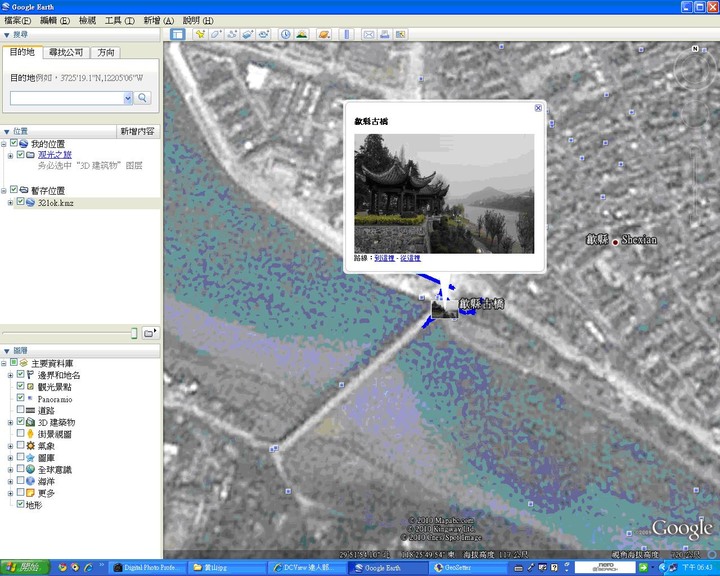720x576 pixels.
Task: Click the 街景視圖 pegman icon
Action: pyautogui.click(x=30, y=434)
